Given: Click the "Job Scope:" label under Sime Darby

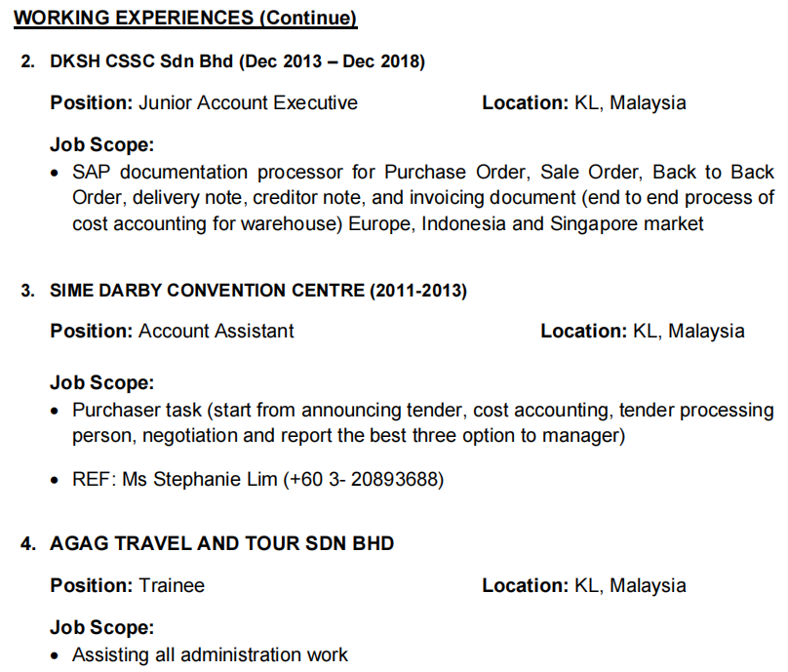Looking at the screenshot, I should [x=102, y=383].
